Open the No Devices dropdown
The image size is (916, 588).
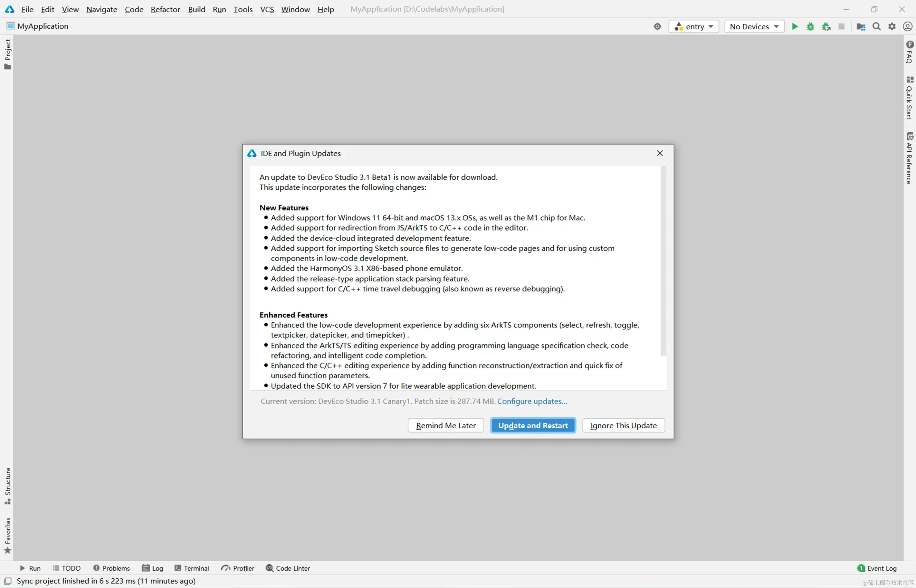tap(754, 26)
